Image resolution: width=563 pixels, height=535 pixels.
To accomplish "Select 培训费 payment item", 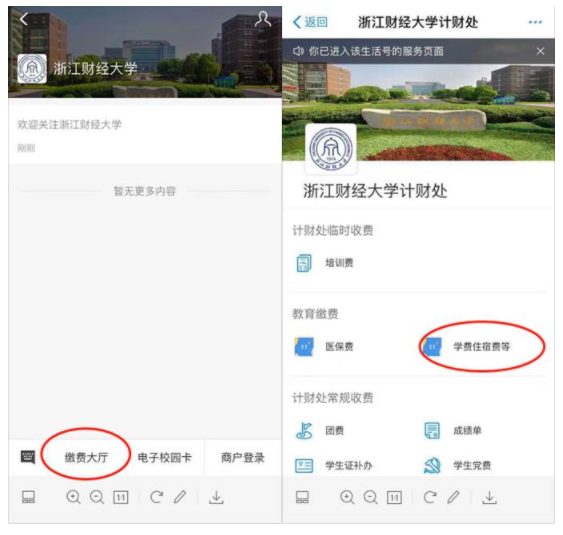I will coord(325,263).
